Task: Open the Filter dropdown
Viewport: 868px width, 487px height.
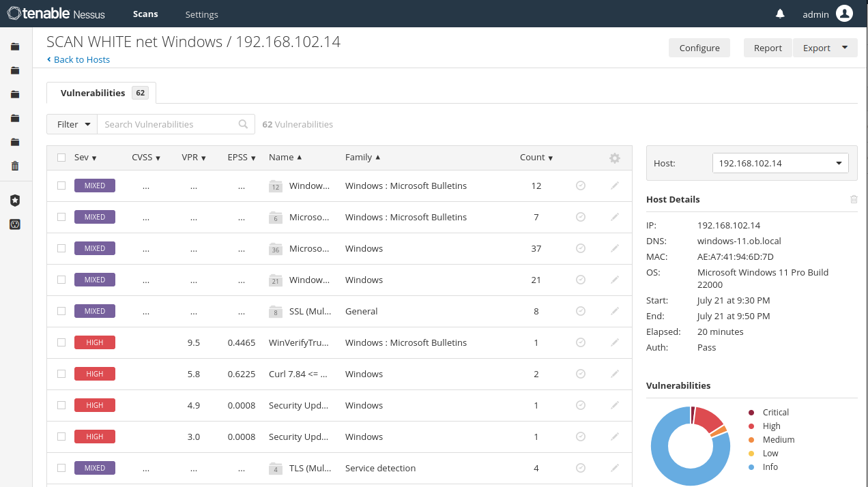Action: (72, 124)
